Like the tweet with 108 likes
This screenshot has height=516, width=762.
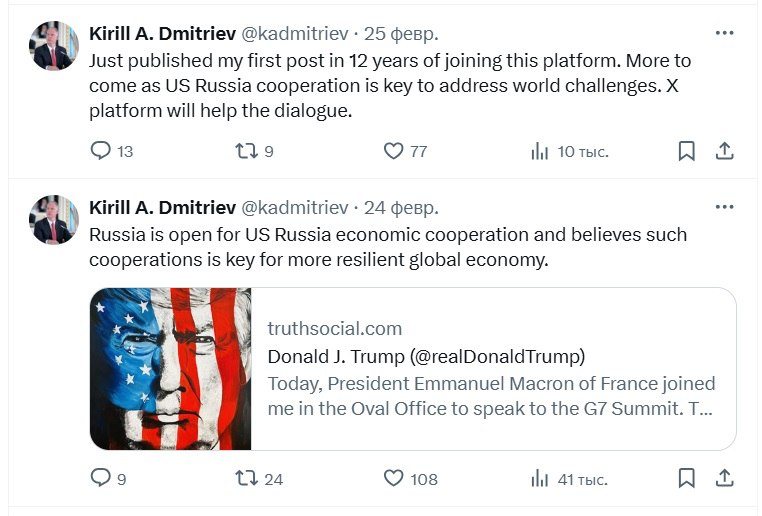coord(394,478)
